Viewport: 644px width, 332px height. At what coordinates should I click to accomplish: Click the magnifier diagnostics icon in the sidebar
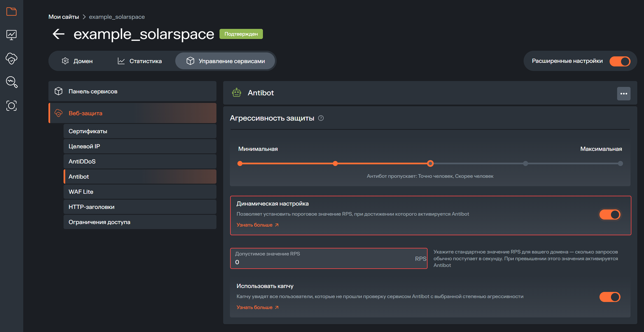click(11, 82)
